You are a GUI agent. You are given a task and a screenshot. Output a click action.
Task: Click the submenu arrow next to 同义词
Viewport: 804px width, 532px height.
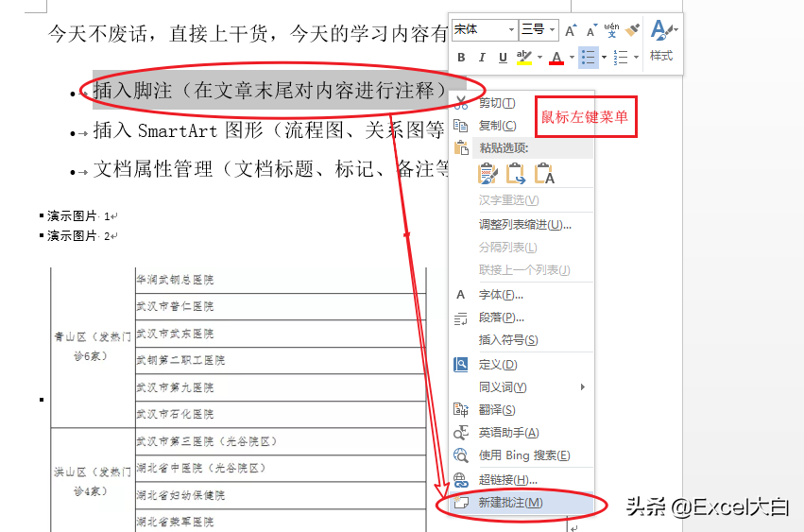583,386
